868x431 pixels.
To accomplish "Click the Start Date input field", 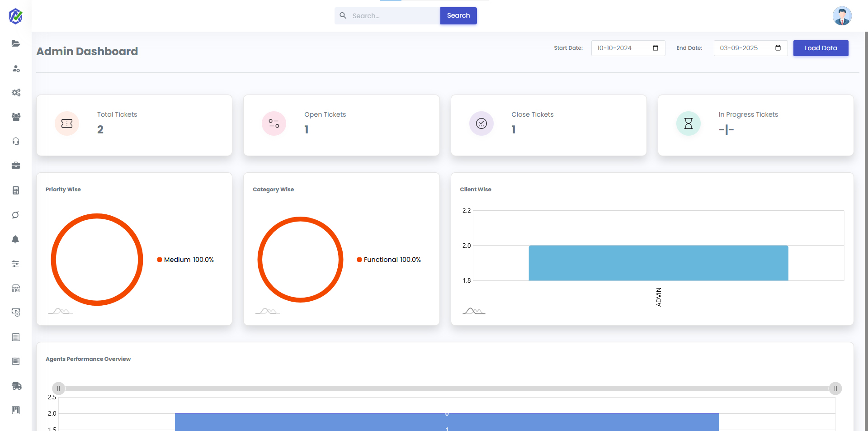I will tap(628, 48).
